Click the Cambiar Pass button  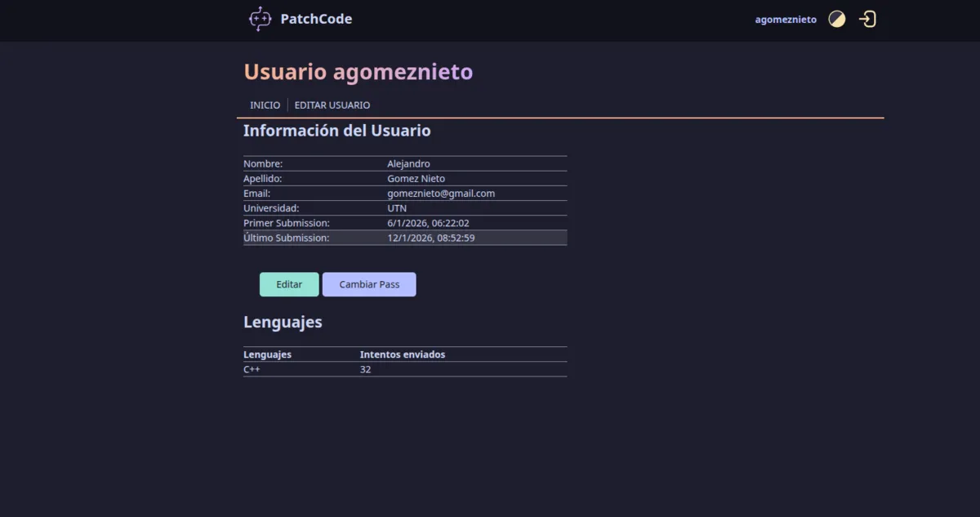click(x=369, y=284)
